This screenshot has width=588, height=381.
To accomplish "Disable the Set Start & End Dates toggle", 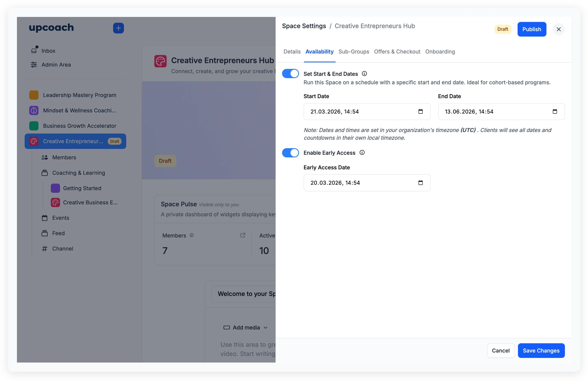I will point(290,73).
